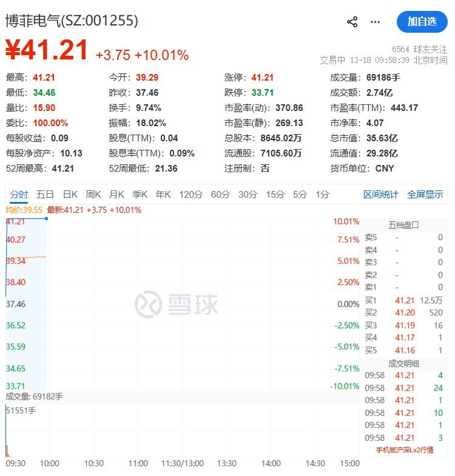The width and height of the screenshot is (455, 476).
Task: Click the 加自选 add-to-watchlist button
Action: (x=422, y=22)
